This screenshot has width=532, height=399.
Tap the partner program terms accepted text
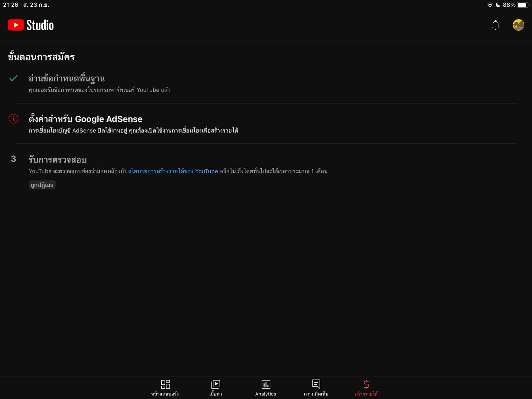tap(100, 90)
